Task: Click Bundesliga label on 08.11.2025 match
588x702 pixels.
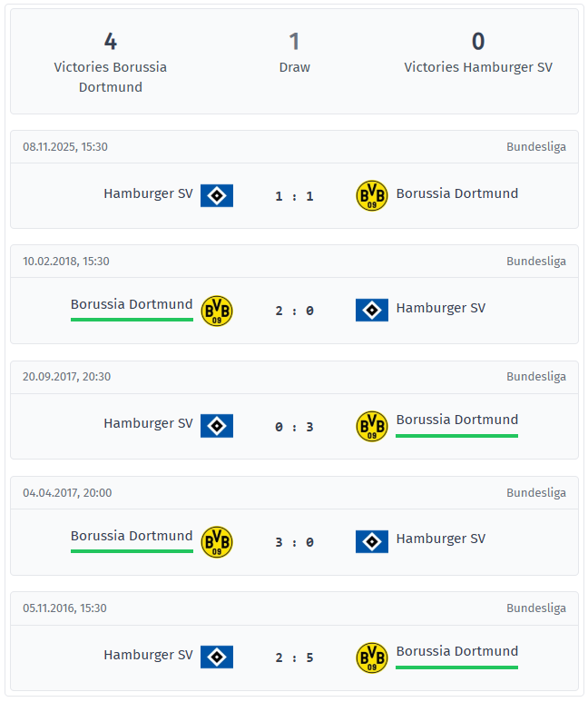Action: pos(535,146)
